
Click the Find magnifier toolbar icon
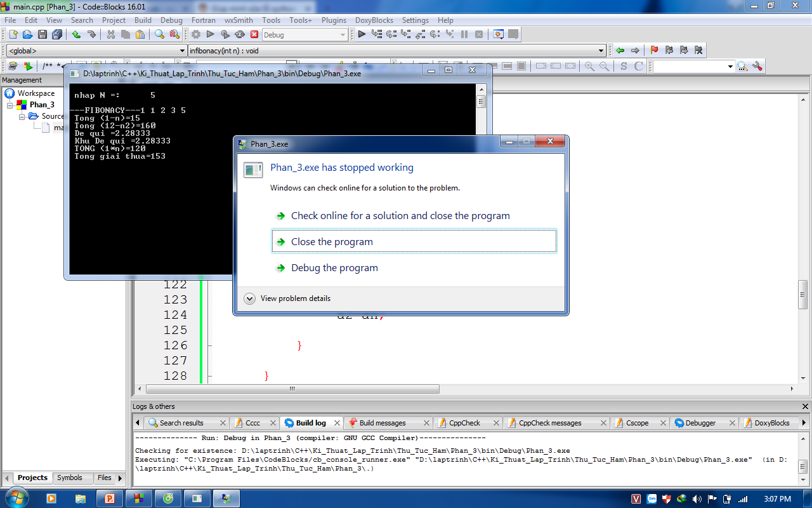coord(159,34)
